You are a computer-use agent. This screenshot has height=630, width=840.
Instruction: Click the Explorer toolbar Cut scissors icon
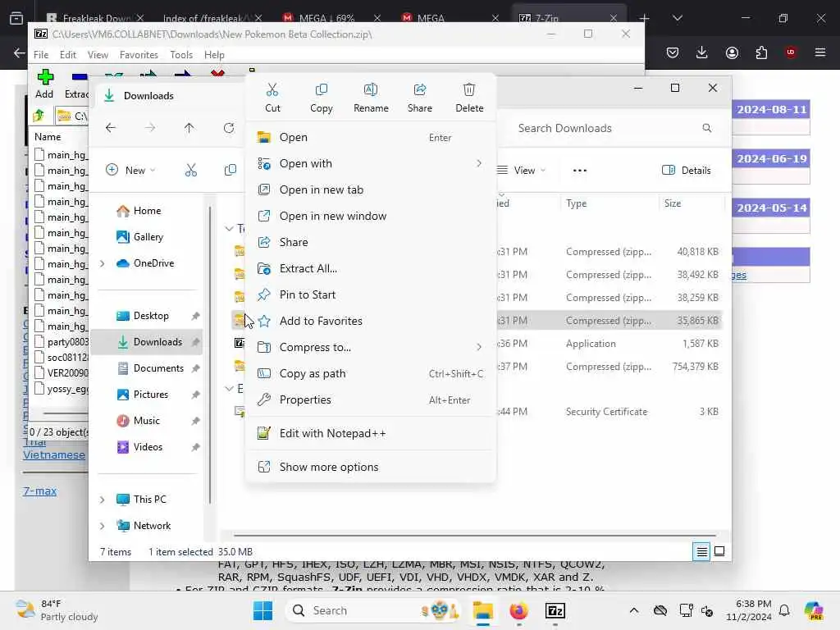coord(191,171)
